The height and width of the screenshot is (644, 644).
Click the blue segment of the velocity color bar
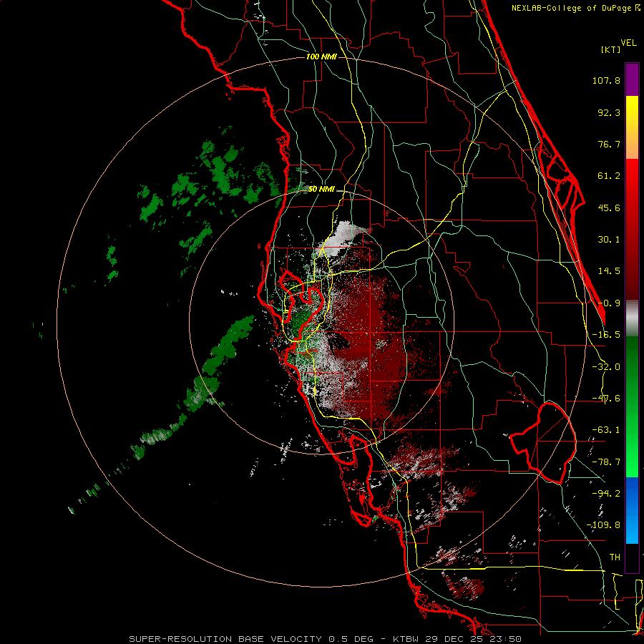click(632, 510)
